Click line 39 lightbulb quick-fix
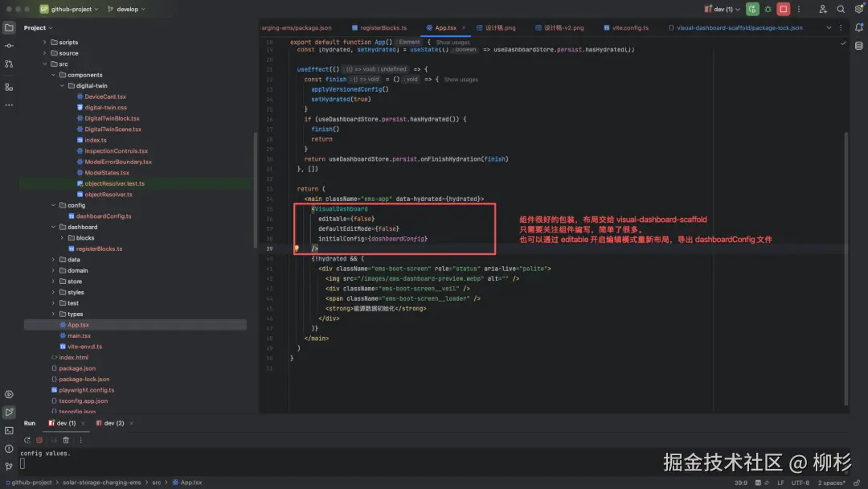Viewport: 868px width, 489px height. 296,249
